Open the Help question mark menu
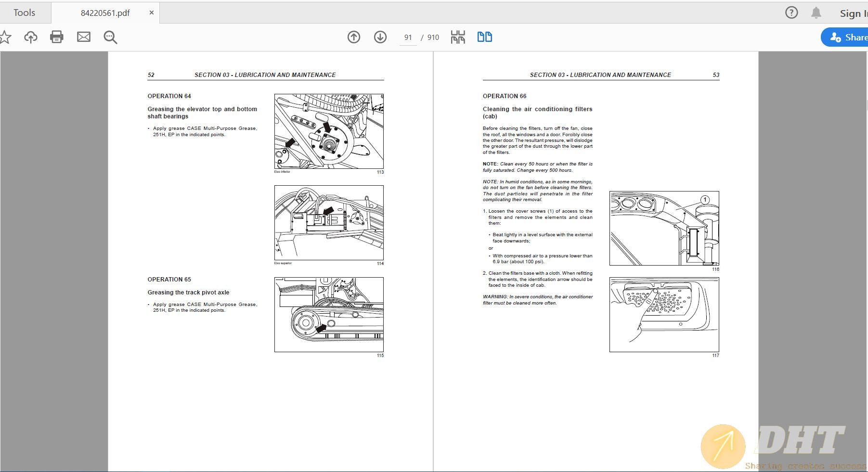The image size is (868, 472). (x=791, y=13)
